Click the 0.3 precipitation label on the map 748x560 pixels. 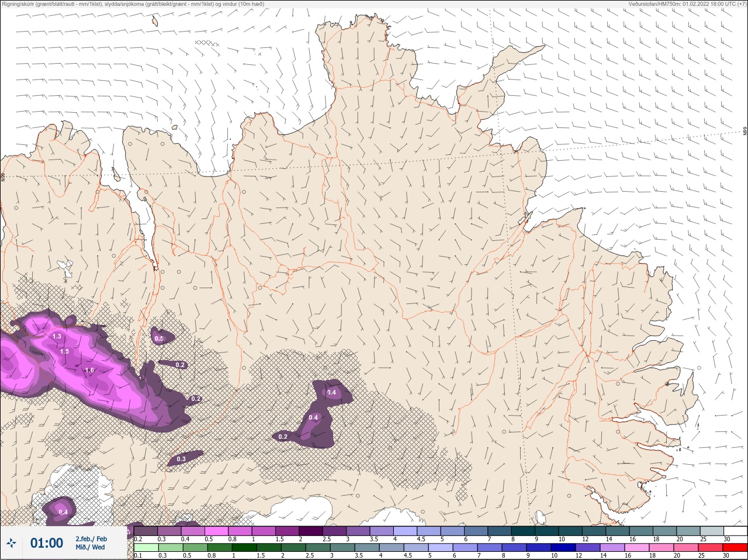coord(181,459)
